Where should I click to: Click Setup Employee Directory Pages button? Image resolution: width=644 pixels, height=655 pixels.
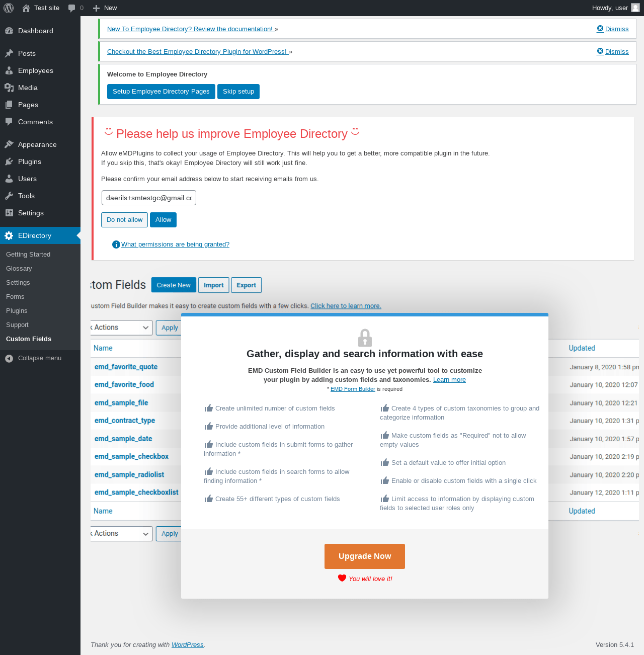coord(161,92)
